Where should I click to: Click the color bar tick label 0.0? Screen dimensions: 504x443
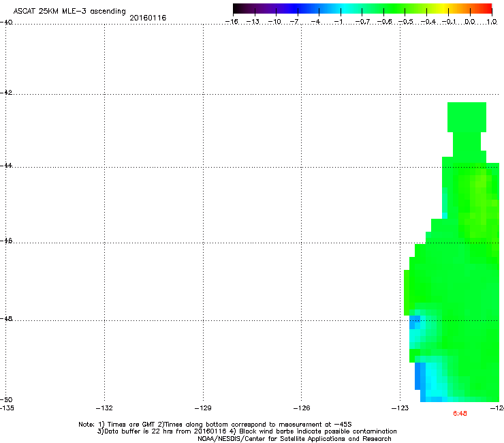[x=470, y=22]
